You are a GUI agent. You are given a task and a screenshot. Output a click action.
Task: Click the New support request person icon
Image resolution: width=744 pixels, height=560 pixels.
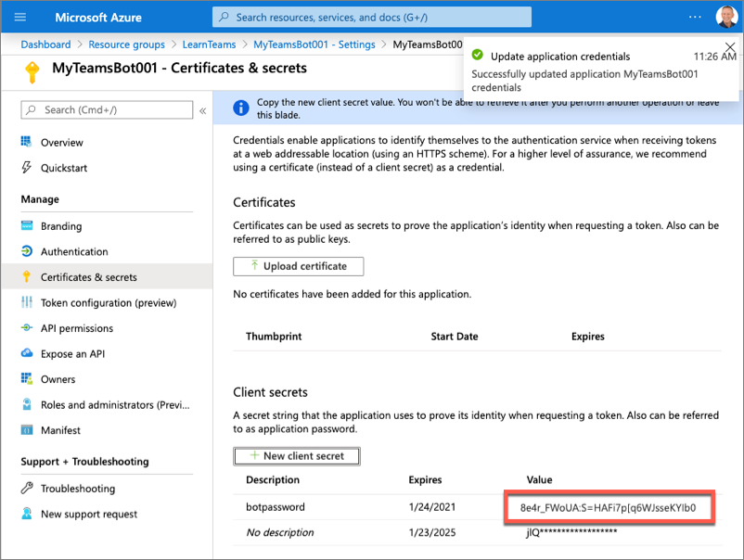click(x=27, y=514)
